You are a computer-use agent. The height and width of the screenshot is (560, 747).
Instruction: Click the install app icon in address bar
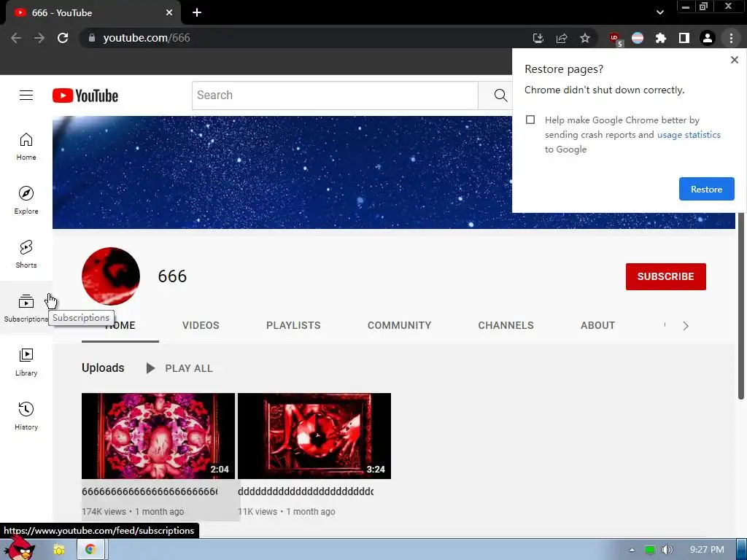[x=538, y=38]
